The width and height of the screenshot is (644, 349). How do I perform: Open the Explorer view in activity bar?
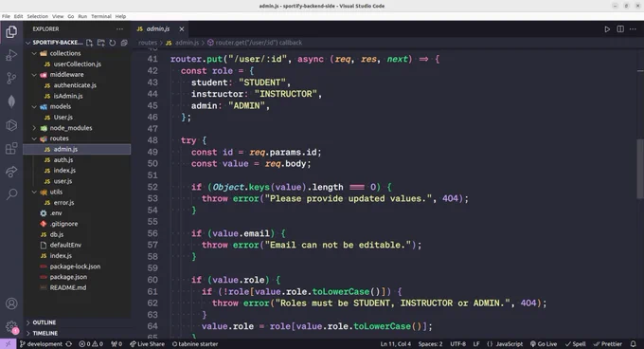coord(11,31)
